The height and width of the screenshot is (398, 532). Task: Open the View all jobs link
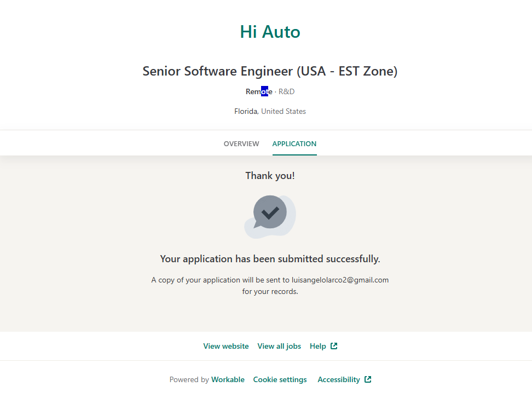279,346
